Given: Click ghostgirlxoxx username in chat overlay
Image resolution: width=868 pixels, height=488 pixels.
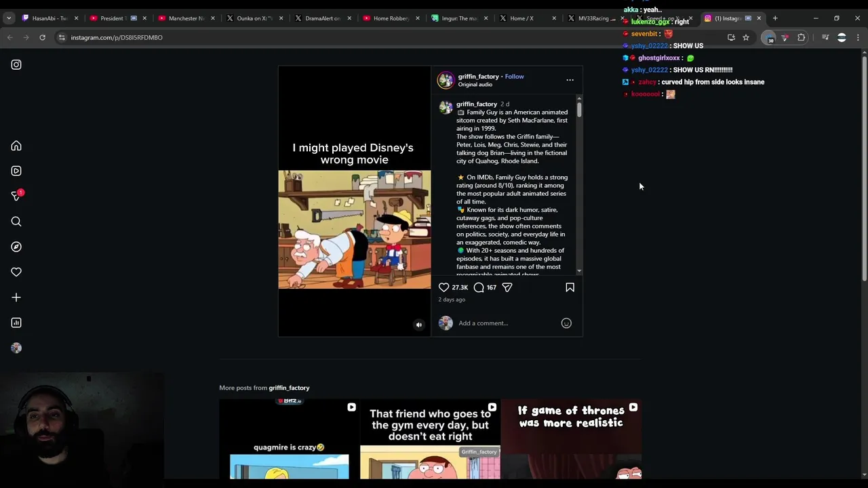Looking at the screenshot, I should pyautogui.click(x=658, y=58).
